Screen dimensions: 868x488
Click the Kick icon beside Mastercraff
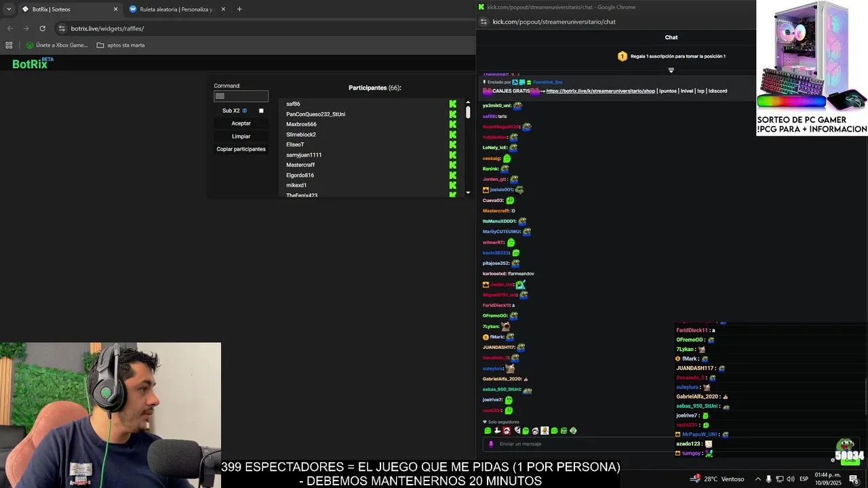[x=452, y=165]
